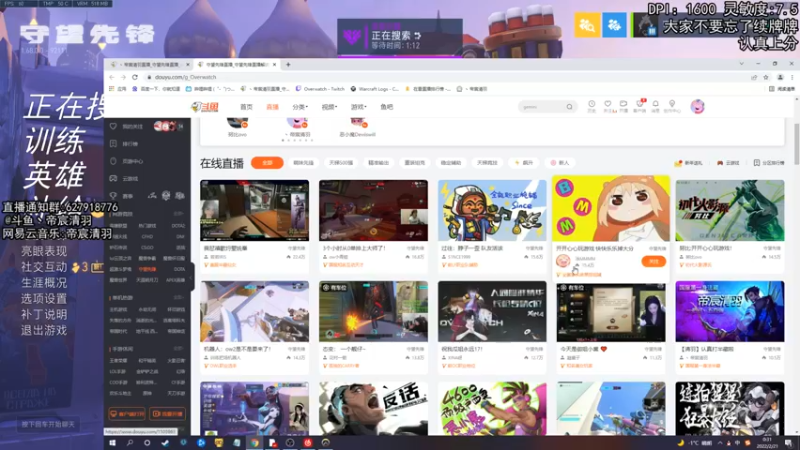Open the BMM yellow anime stream thumbnail
800x450 pixels.
coord(611,208)
